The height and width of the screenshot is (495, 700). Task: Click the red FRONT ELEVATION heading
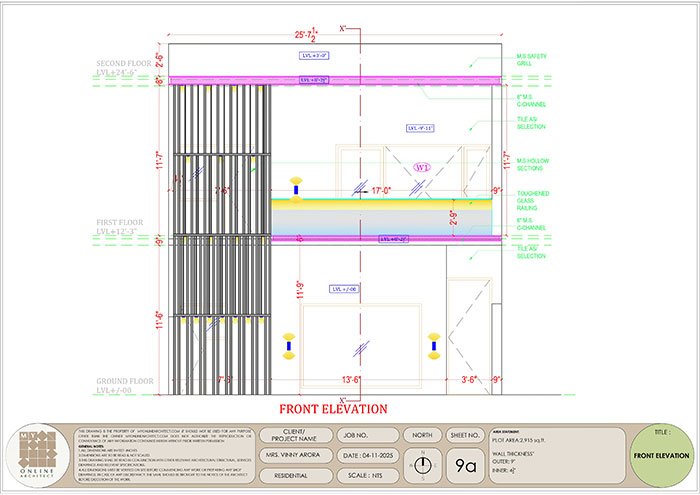333,409
